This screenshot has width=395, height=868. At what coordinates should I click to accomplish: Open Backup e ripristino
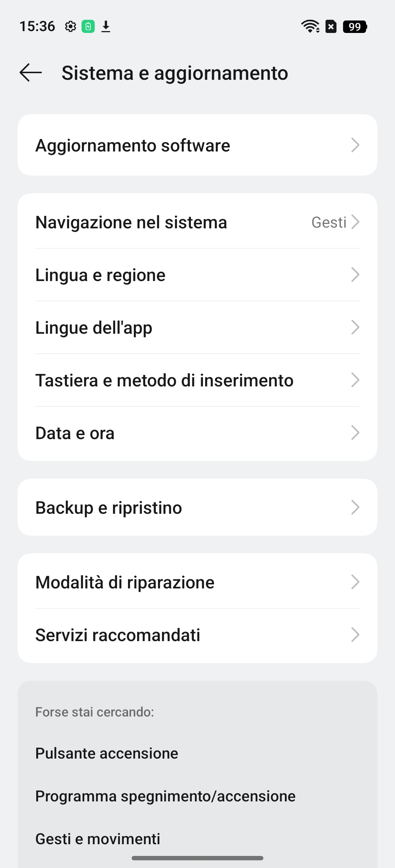coord(197,508)
